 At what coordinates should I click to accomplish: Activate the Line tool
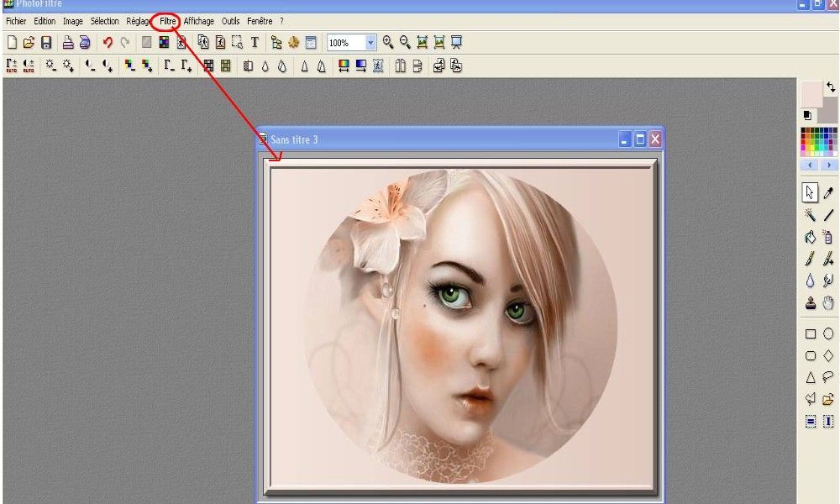click(828, 215)
